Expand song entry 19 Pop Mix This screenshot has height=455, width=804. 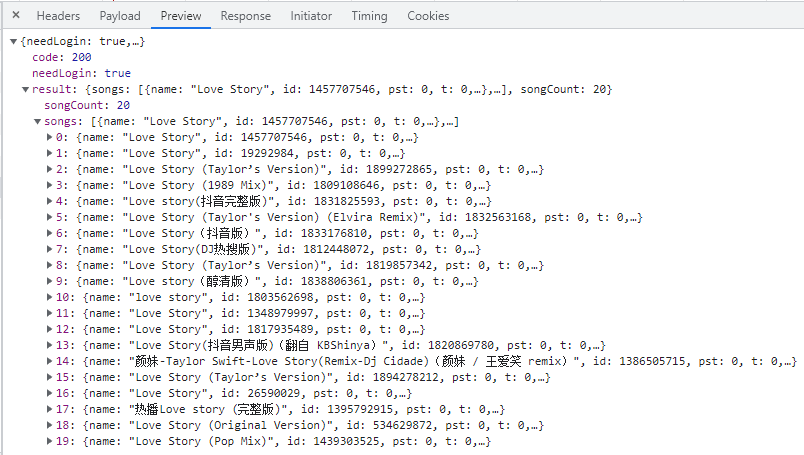click(50, 441)
